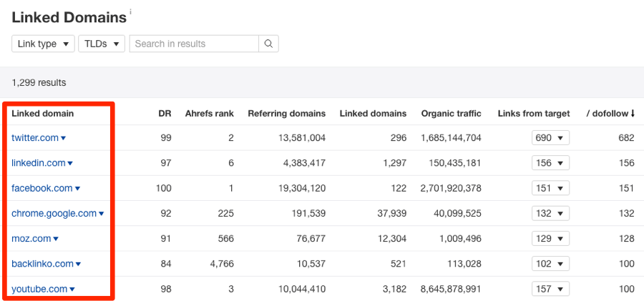The height and width of the screenshot is (301, 644).
Task: Sort by the Ahrefs rank column header
Action: 210,114
